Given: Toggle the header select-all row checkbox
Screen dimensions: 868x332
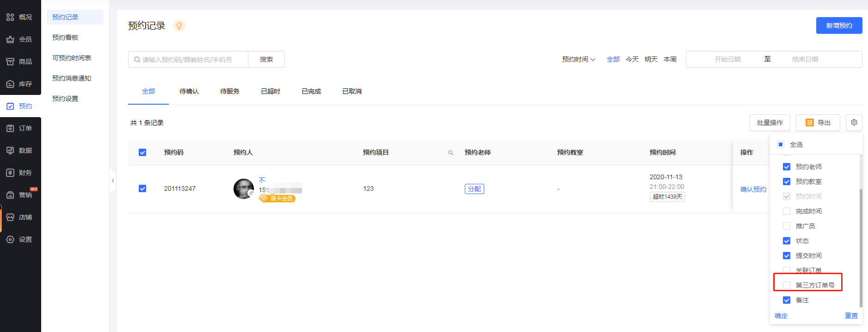Looking at the screenshot, I should [142, 152].
